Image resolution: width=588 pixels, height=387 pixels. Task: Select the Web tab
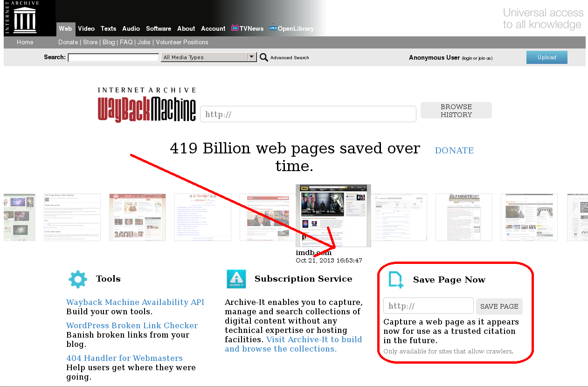65,29
